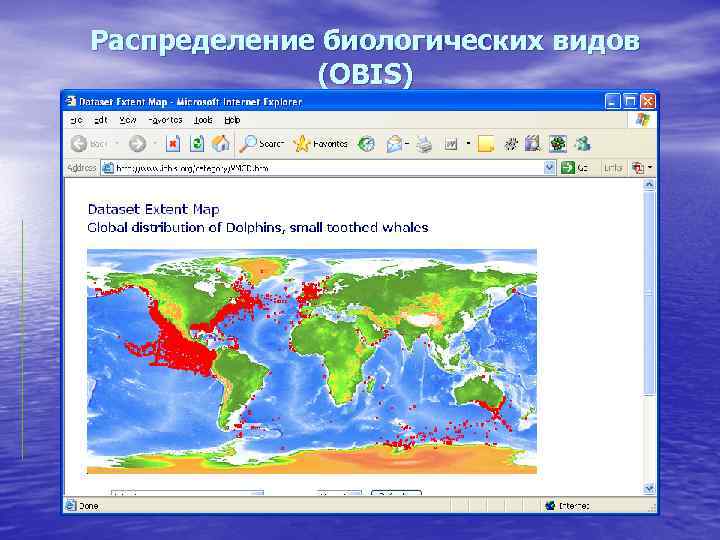Open the Forward history dropdown arrow
Viewport: 720px width, 540px height.
click(155, 144)
